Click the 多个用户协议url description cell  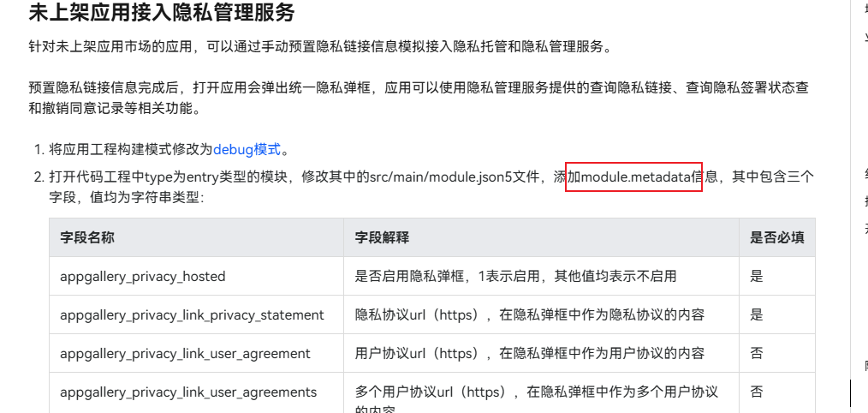[536, 392]
